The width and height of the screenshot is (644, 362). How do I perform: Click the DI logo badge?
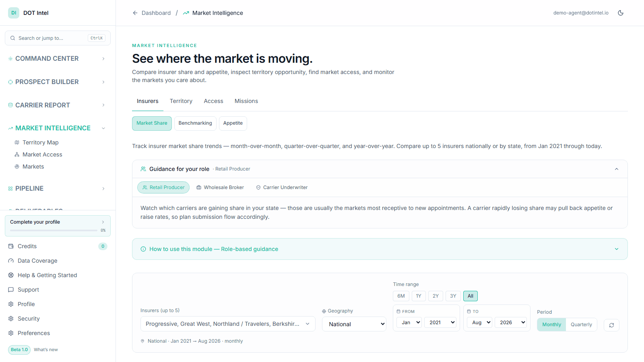pos(14,13)
